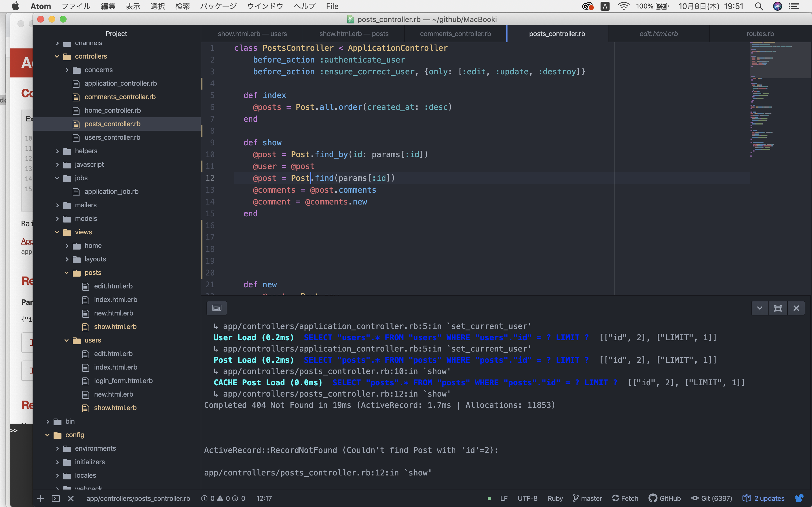Click the Ruby grammar selector
The height and width of the screenshot is (507, 812).
pos(555,498)
